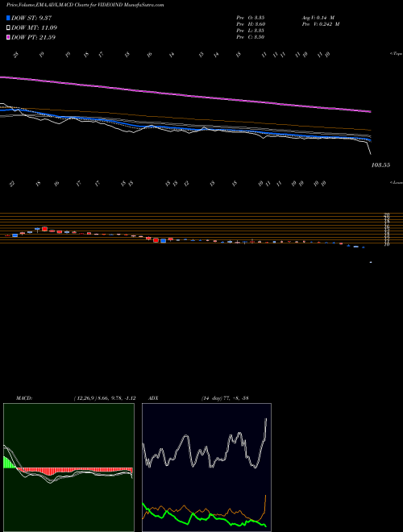Click the MACD (12,26,9) values text
403x532 pixels.
coord(105,398)
